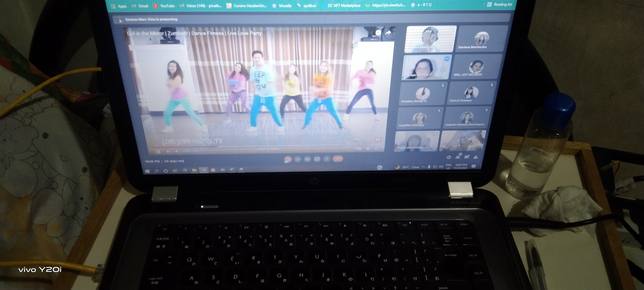The height and width of the screenshot is (290, 644).
Task: Toggle captions in Meet controls
Action: coord(307,159)
